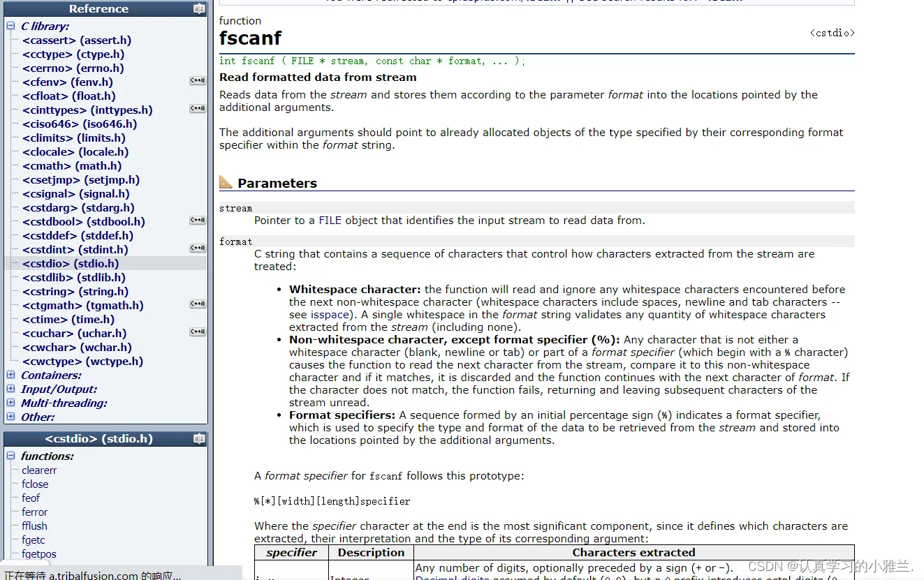Open <csignal> (signal.h) reference

[76, 194]
